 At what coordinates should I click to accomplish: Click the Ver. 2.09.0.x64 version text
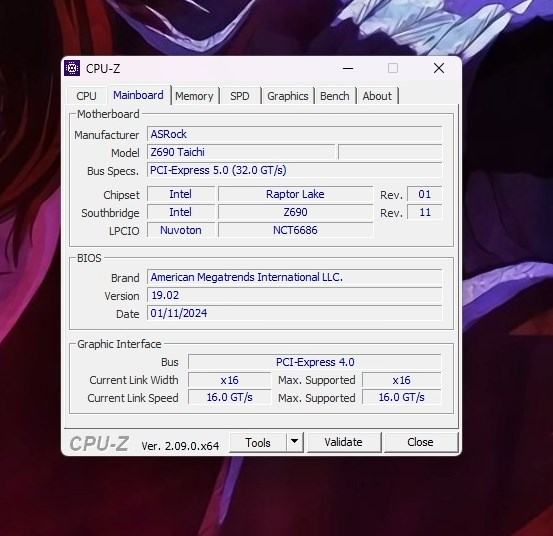coord(180,446)
